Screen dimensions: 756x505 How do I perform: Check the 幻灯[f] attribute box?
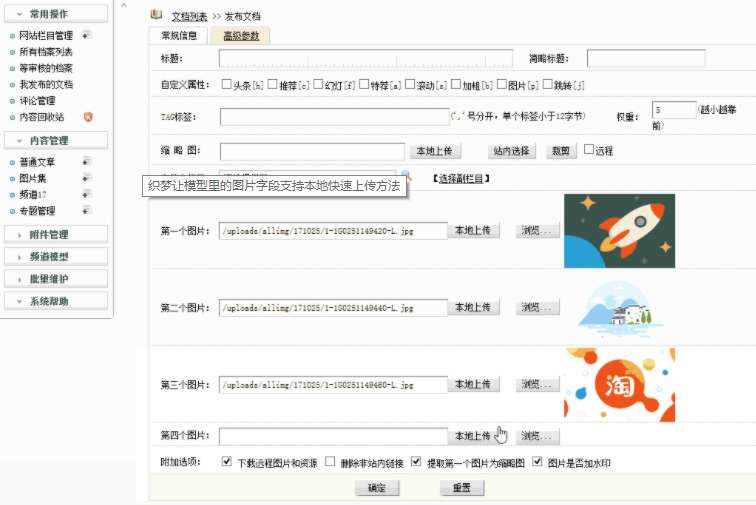[x=318, y=84]
